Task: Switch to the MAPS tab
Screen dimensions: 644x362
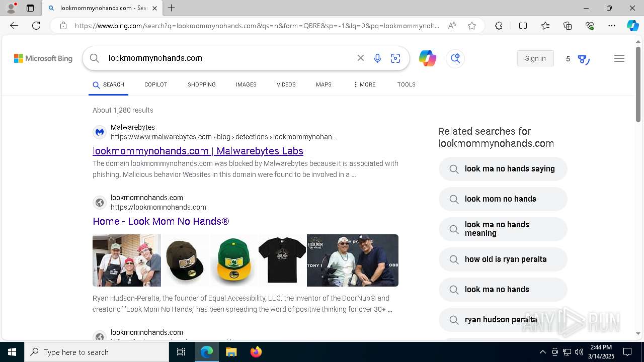Action: (324, 84)
